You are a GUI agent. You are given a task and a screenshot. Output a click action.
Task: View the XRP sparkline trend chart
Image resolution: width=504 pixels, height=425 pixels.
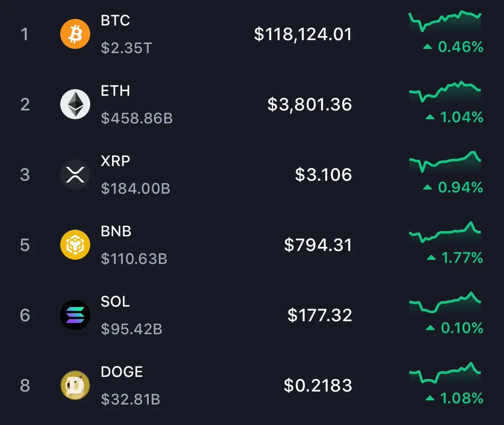click(445, 162)
